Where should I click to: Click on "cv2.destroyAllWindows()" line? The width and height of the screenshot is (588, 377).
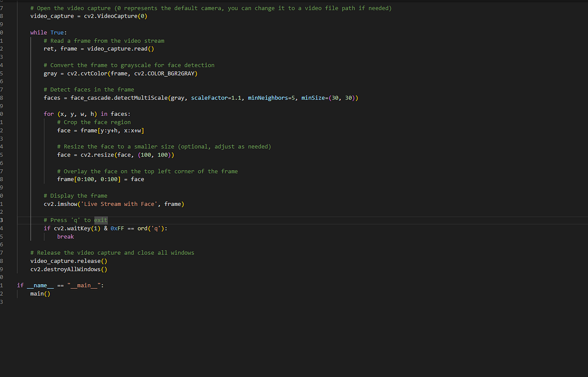pyautogui.click(x=69, y=269)
